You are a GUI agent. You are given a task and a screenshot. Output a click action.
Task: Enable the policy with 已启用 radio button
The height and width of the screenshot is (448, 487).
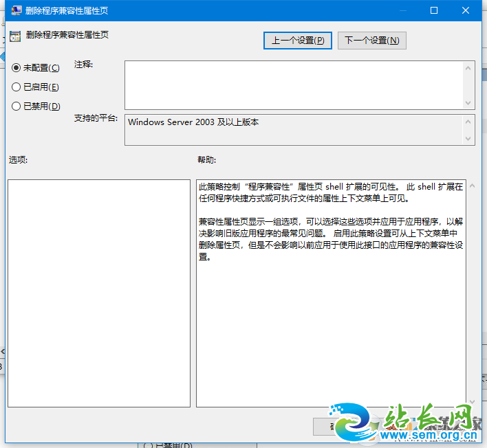[x=17, y=87]
